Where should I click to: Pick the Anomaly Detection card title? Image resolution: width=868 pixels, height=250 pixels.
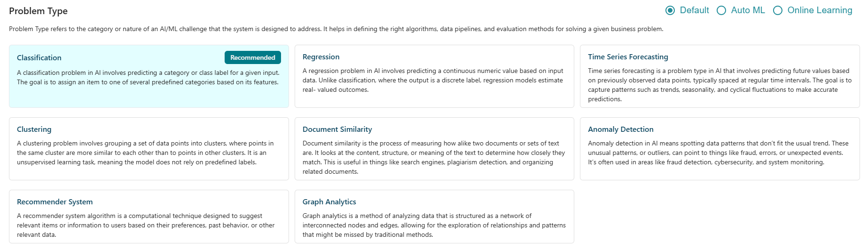coord(620,129)
